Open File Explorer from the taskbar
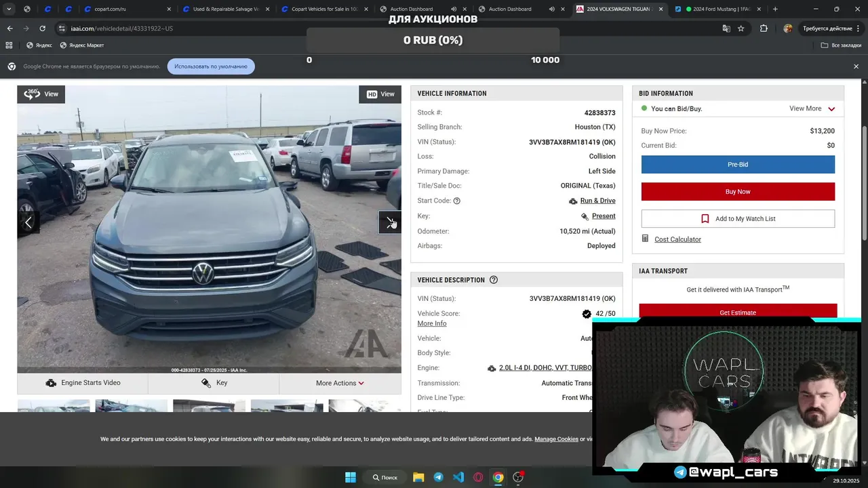The width and height of the screenshot is (868, 488). coord(418,477)
